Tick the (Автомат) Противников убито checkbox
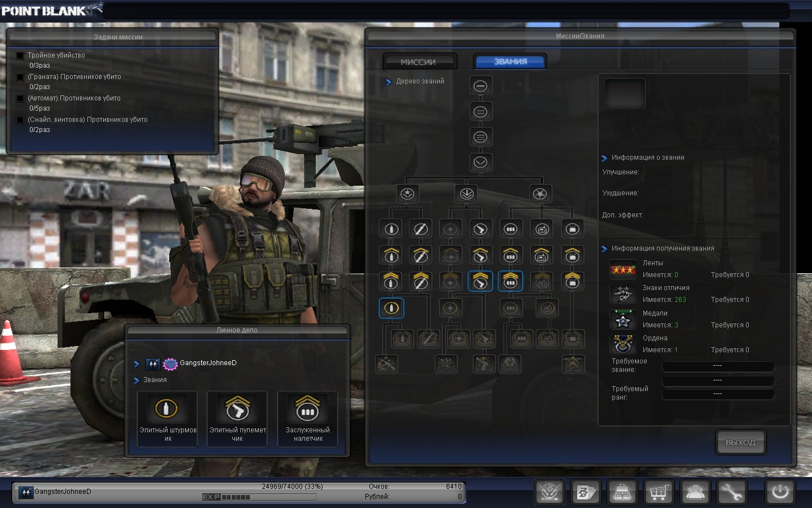 20,98
